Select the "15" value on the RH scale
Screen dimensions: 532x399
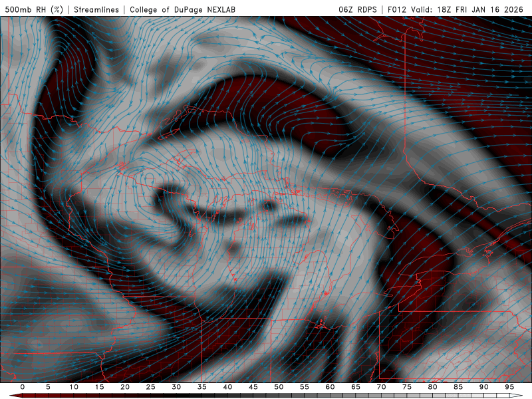pos(99,387)
